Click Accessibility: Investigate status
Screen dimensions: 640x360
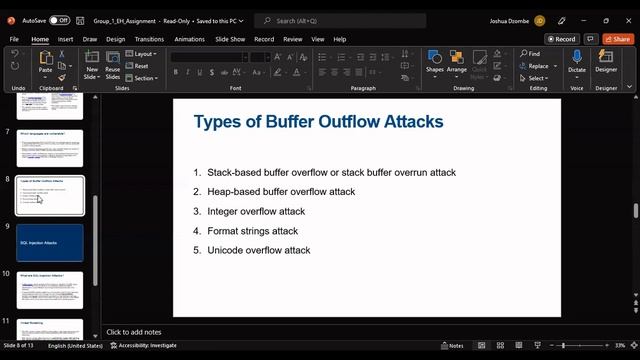click(143, 345)
